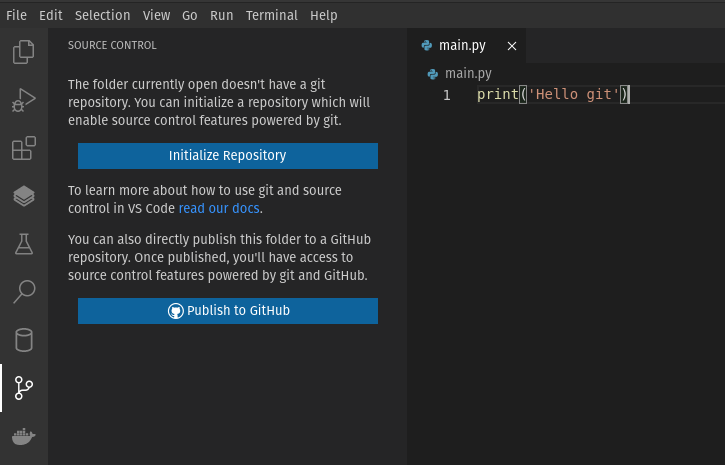
Task: Select the Source Control branch icon
Action: (24, 388)
